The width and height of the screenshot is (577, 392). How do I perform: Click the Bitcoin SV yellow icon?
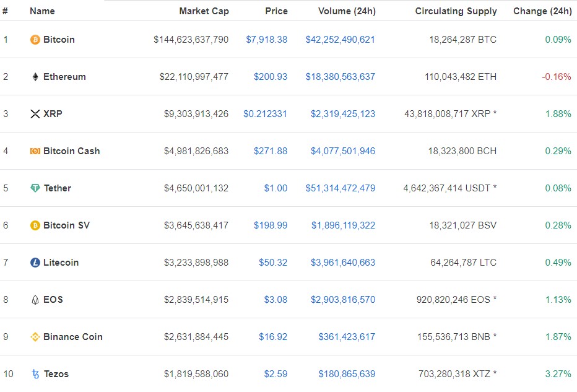[x=35, y=225]
